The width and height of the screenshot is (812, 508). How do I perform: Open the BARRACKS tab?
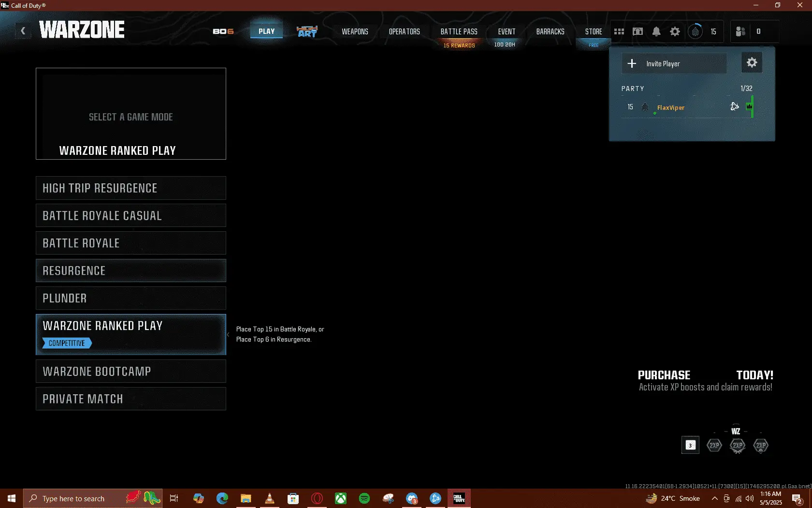click(550, 31)
